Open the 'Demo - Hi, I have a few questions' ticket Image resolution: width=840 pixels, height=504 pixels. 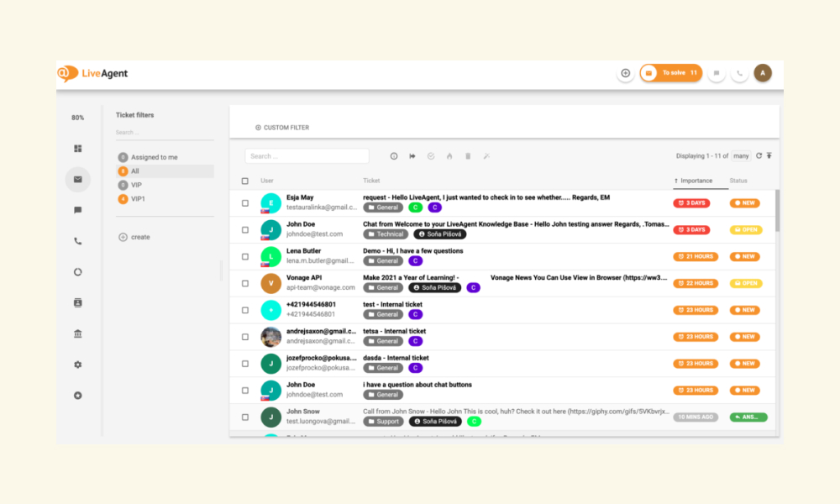[x=413, y=250]
